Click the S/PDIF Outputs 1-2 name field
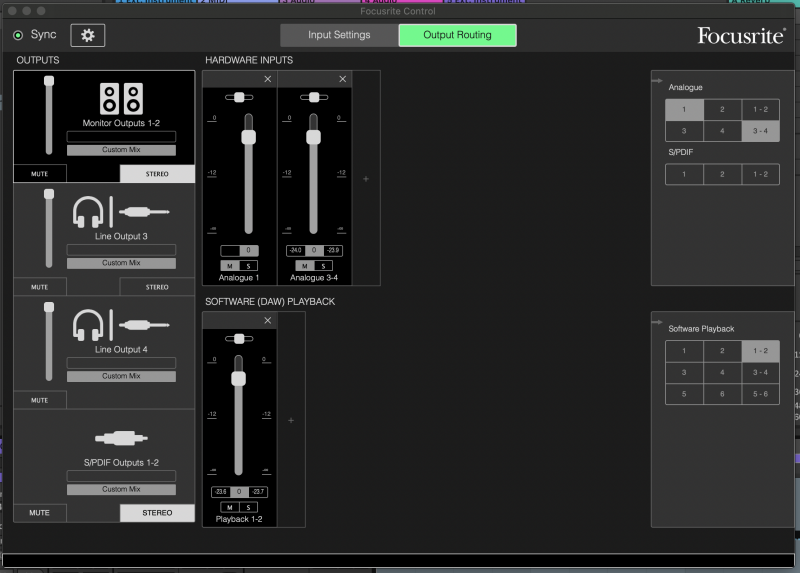Viewport: 800px width, 573px height. coord(121,476)
